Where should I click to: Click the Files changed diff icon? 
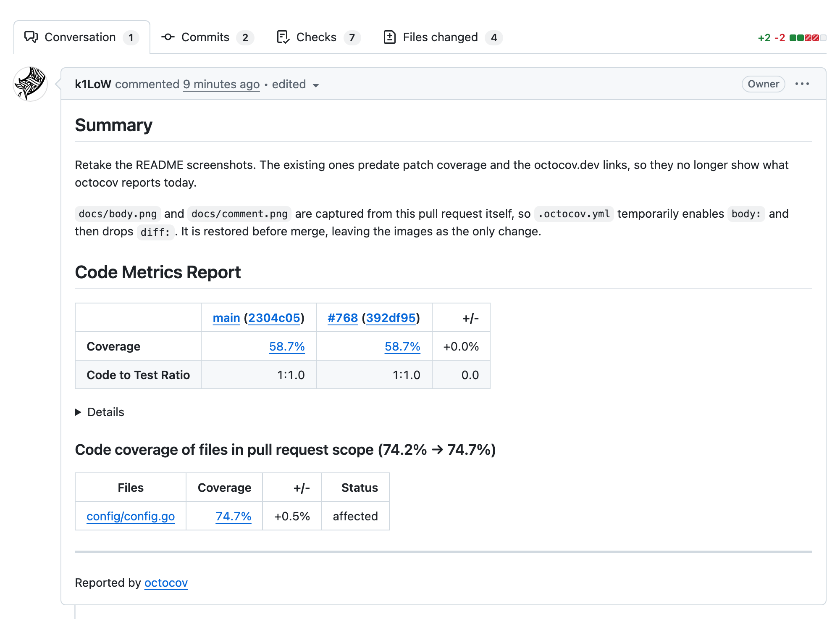[390, 37]
